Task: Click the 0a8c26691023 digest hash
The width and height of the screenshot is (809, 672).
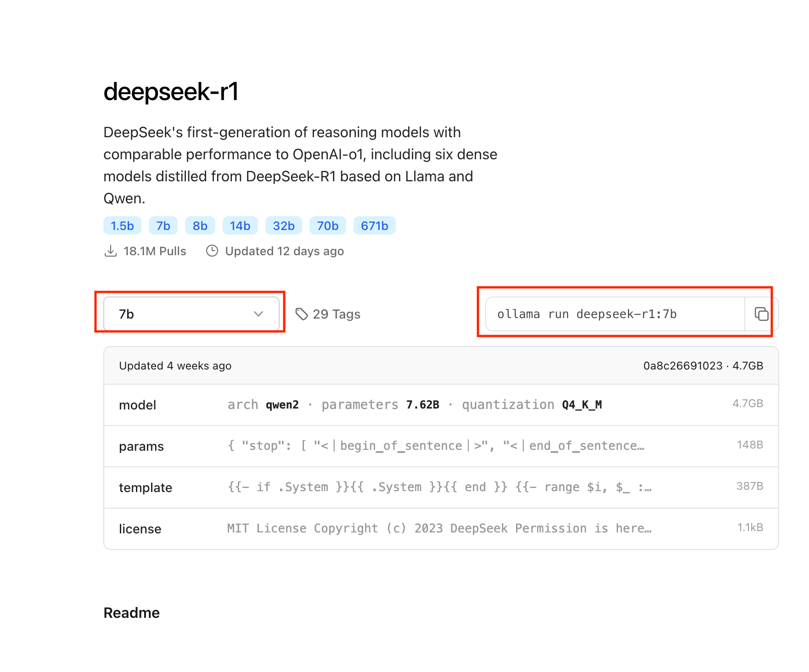Action: coord(682,366)
